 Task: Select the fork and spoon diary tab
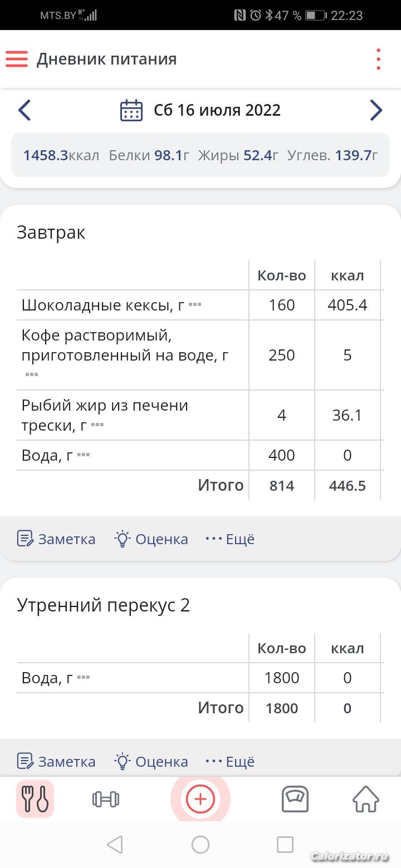(x=35, y=800)
